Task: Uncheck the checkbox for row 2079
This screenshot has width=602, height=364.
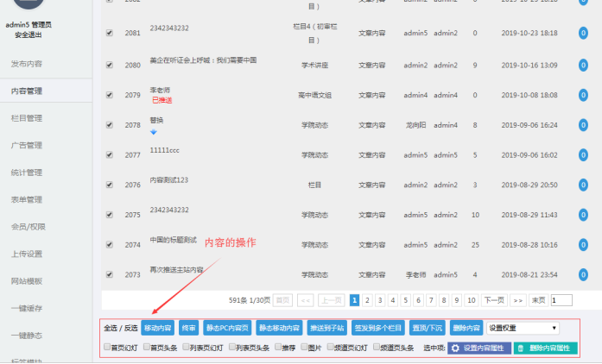Action: [x=109, y=95]
